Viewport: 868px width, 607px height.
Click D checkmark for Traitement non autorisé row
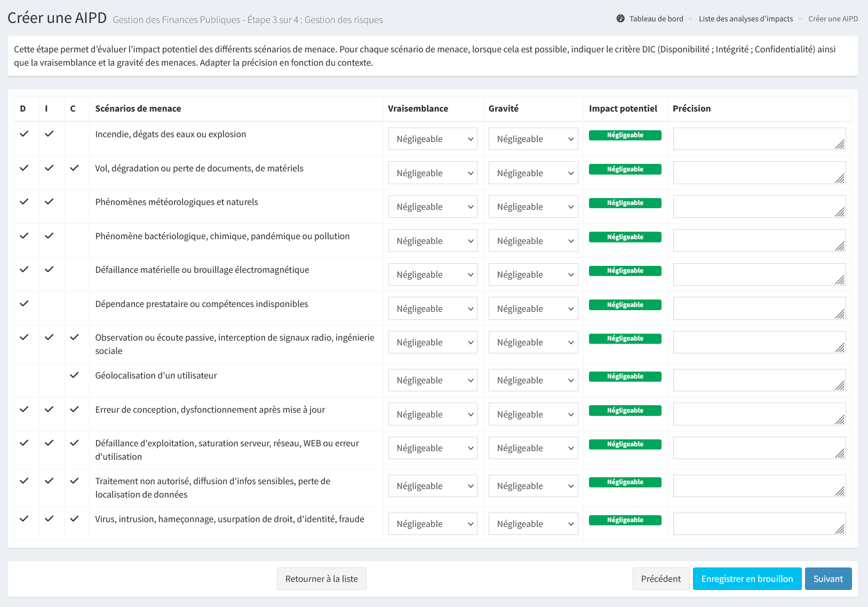pyautogui.click(x=24, y=481)
